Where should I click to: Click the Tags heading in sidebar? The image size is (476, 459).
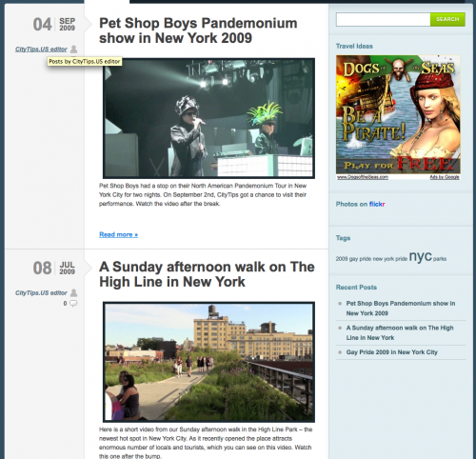[343, 238]
